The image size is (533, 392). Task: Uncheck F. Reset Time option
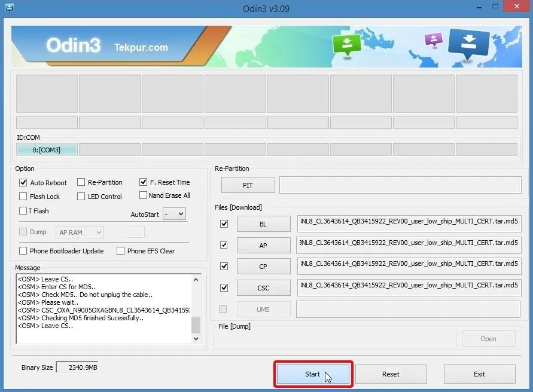143,182
